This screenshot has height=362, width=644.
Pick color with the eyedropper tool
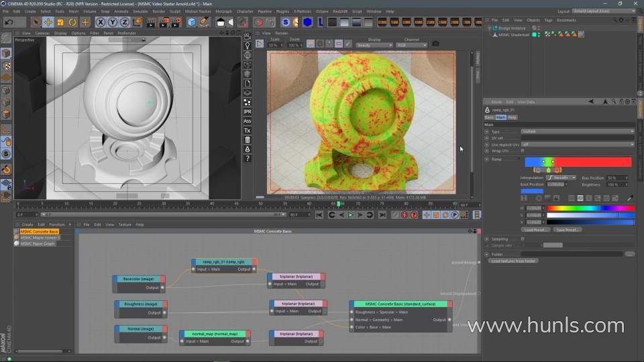point(630,198)
